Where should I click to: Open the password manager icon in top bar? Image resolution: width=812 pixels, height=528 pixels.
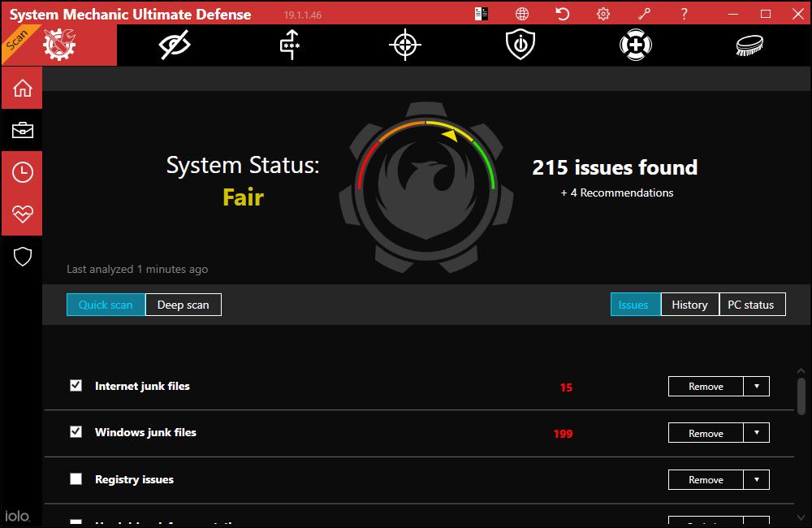click(290, 45)
